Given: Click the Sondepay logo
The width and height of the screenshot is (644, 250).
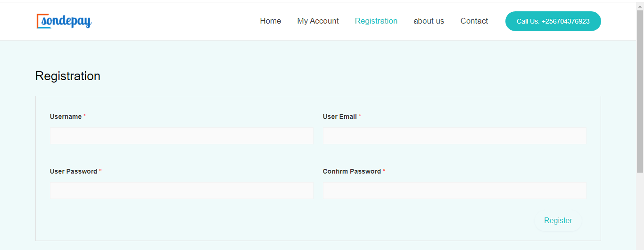Looking at the screenshot, I should (64, 21).
